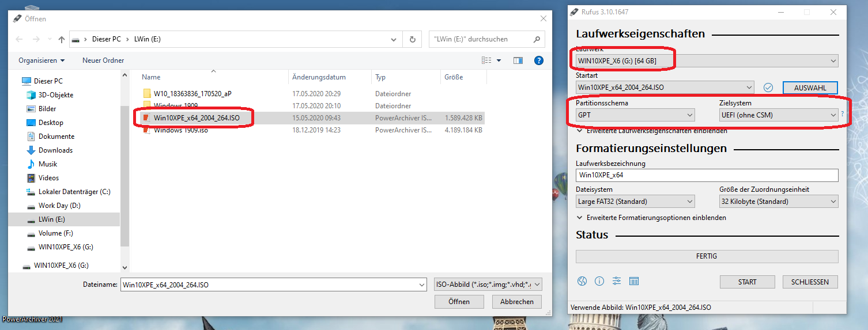Open the Startart ISO dropdown
The image size is (868, 330).
pyautogui.click(x=665, y=88)
